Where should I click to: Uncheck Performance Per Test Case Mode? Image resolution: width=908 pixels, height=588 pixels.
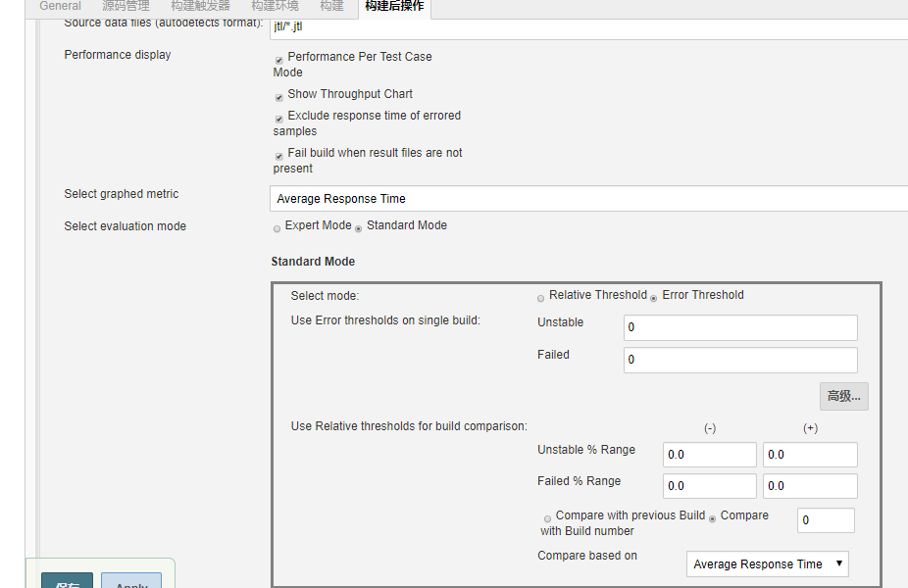[278, 59]
